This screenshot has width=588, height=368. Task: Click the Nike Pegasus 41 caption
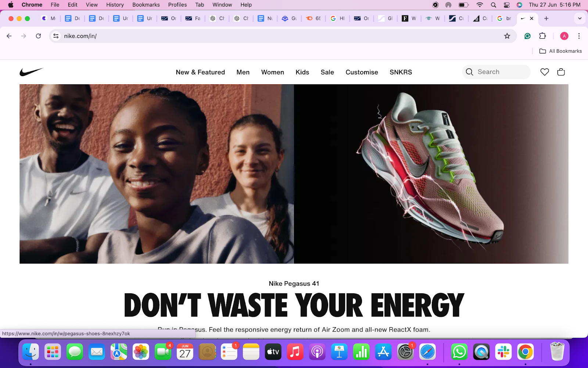tap(294, 283)
